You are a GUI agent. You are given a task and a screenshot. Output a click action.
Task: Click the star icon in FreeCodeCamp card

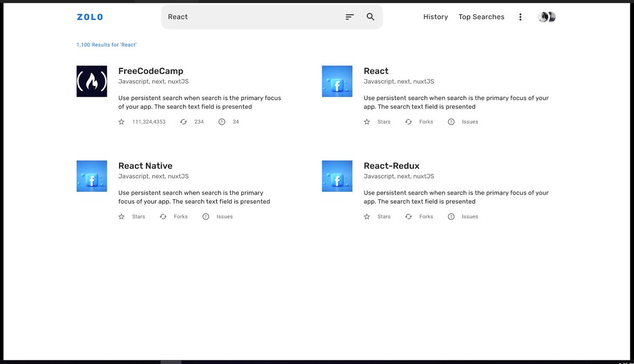click(122, 122)
